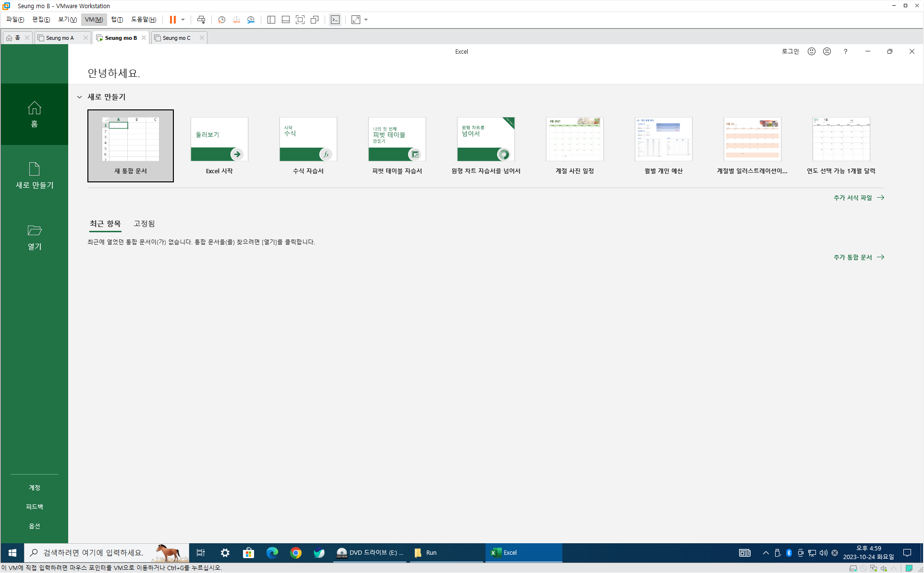Open the VM(M) menu
The width and height of the screenshot is (924, 573).
pyautogui.click(x=94, y=20)
